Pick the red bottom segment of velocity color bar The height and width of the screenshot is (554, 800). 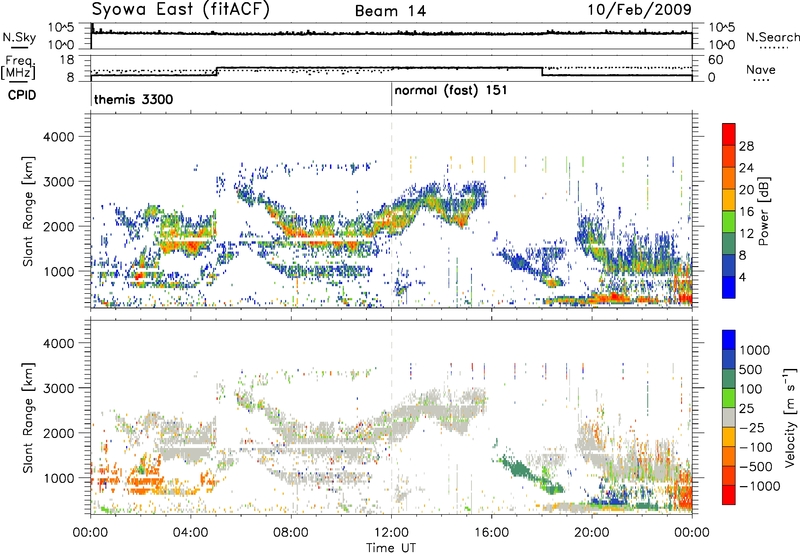(x=729, y=495)
